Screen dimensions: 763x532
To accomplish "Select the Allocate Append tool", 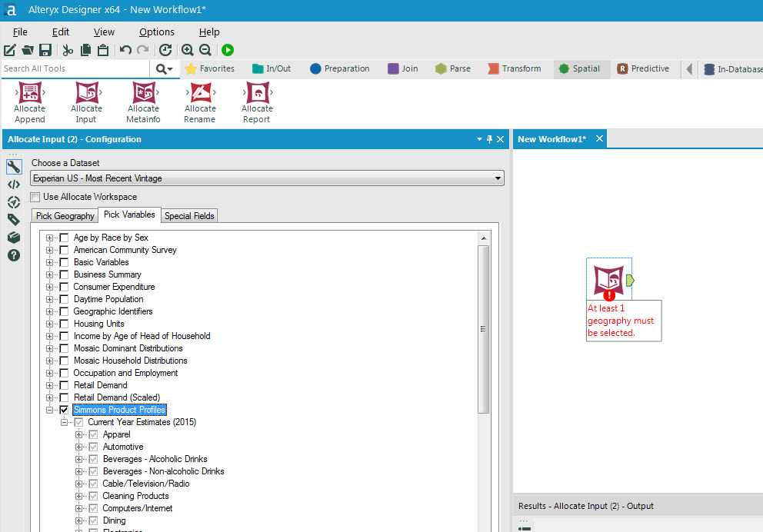I will 30,102.
